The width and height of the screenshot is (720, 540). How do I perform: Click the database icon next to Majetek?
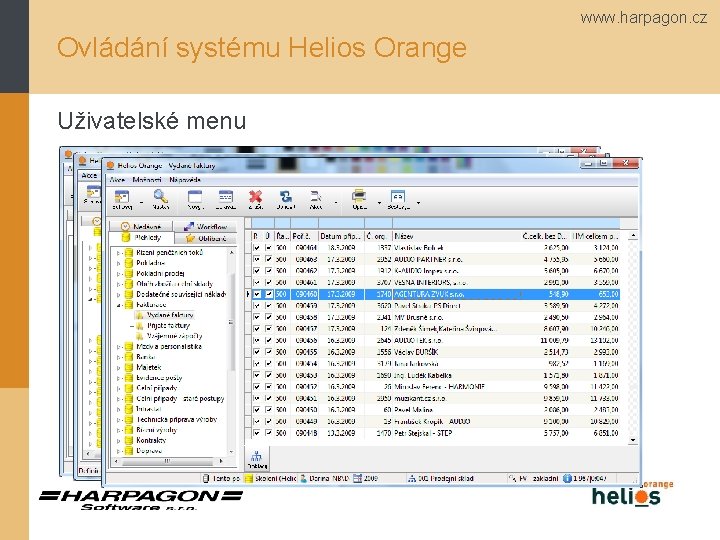point(129,367)
